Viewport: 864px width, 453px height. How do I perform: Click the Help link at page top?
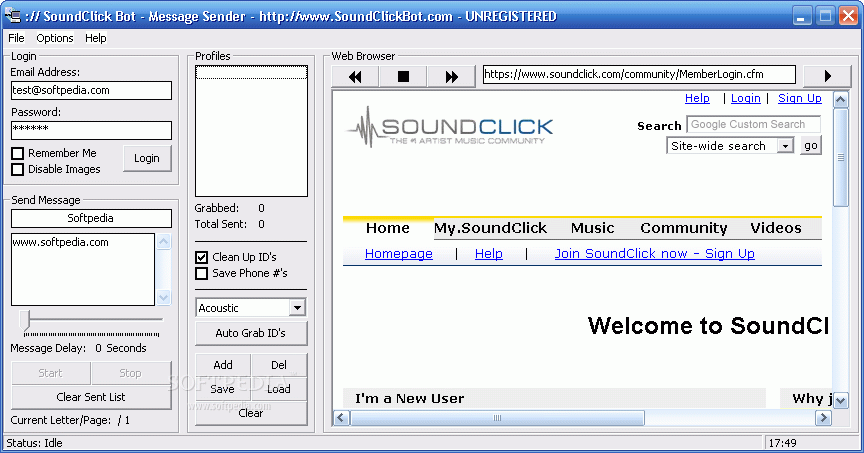tap(697, 98)
